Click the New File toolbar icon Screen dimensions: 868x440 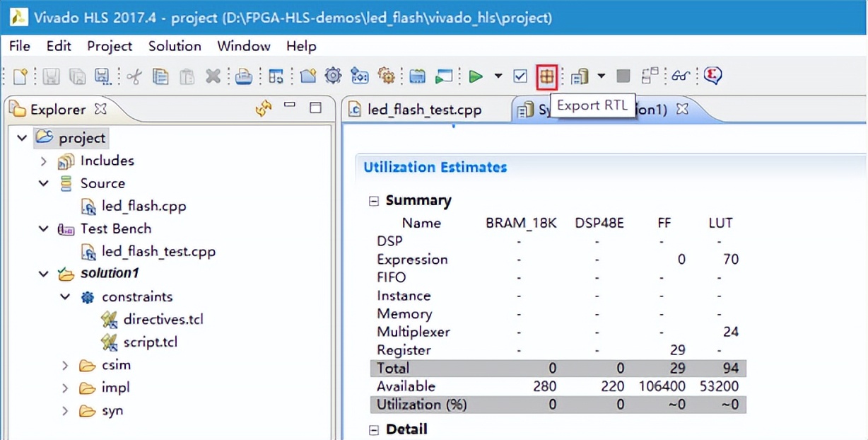[20, 76]
